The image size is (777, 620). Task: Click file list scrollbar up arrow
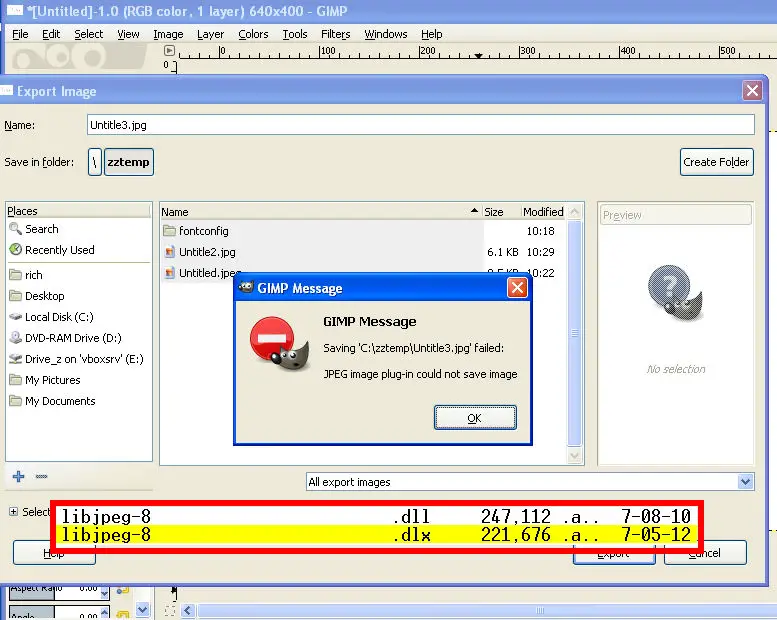click(574, 212)
